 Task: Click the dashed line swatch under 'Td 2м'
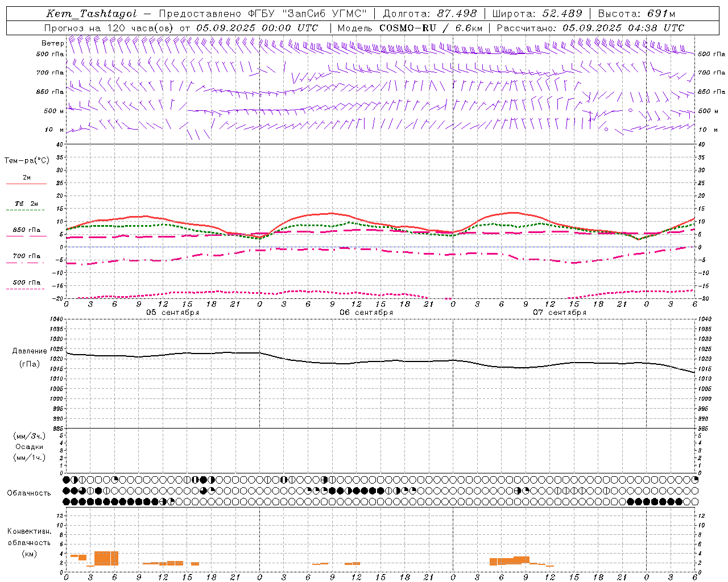[26, 210]
